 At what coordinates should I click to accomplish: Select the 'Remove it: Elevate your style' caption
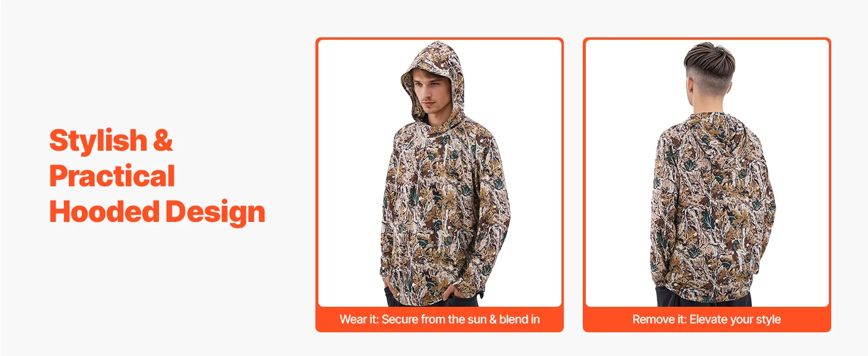(x=707, y=319)
